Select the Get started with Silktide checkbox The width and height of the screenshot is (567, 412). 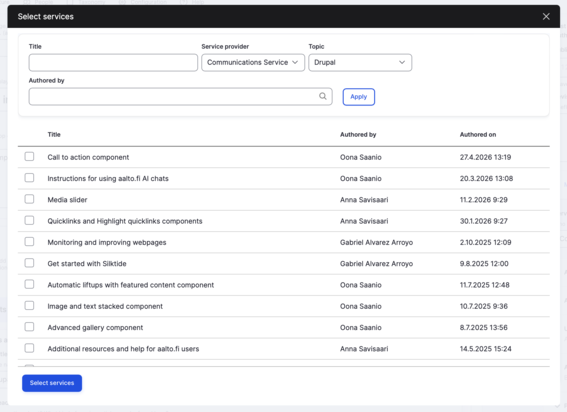click(29, 263)
